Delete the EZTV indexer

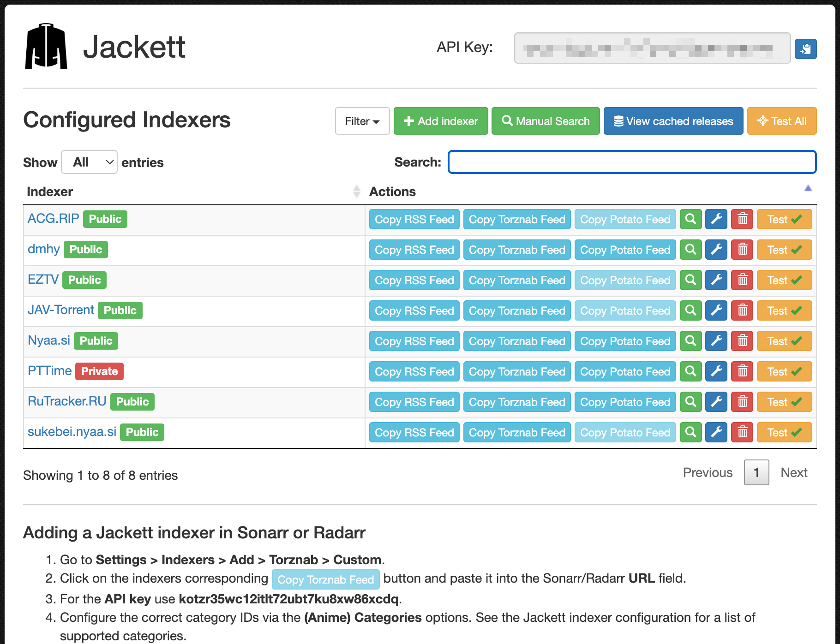tap(742, 280)
